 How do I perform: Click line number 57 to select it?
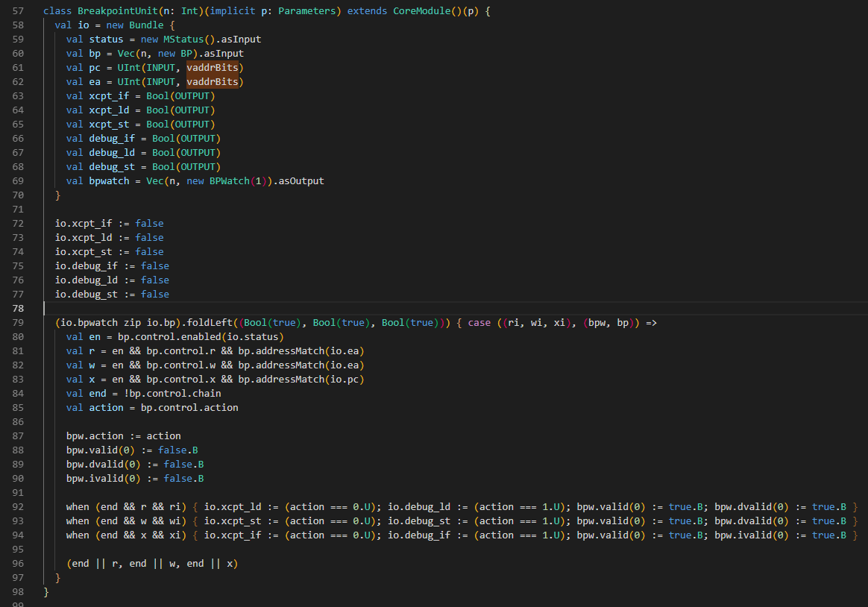pyautogui.click(x=17, y=10)
